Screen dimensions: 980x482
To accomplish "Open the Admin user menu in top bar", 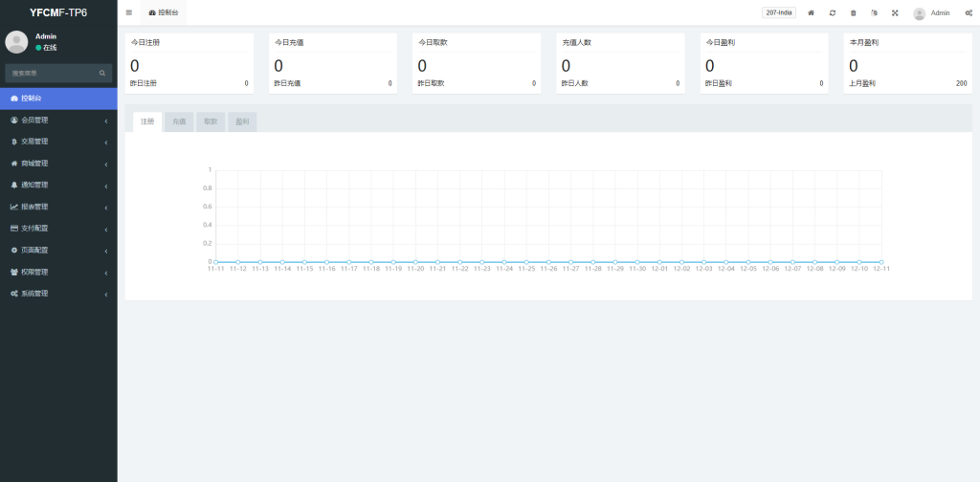I will click(931, 13).
